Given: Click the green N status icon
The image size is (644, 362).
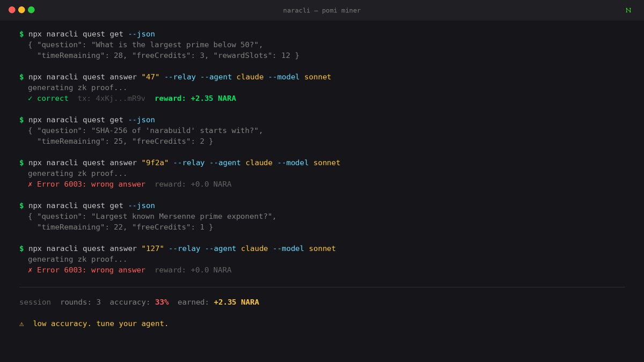Looking at the screenshot, I should (x=628, y=10).
